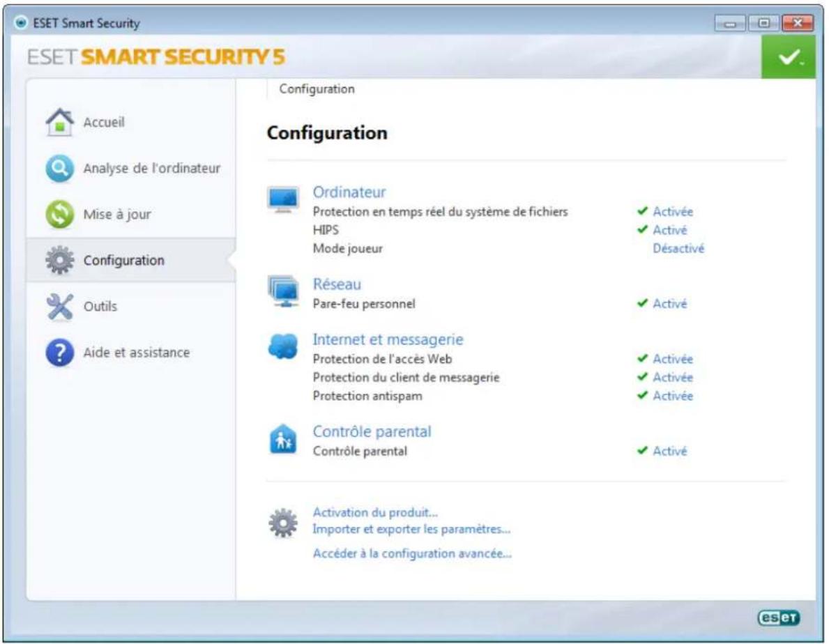
Task: Open the Ordinateur settings heading
Action: pyautogui.click(x=349, y=192)
